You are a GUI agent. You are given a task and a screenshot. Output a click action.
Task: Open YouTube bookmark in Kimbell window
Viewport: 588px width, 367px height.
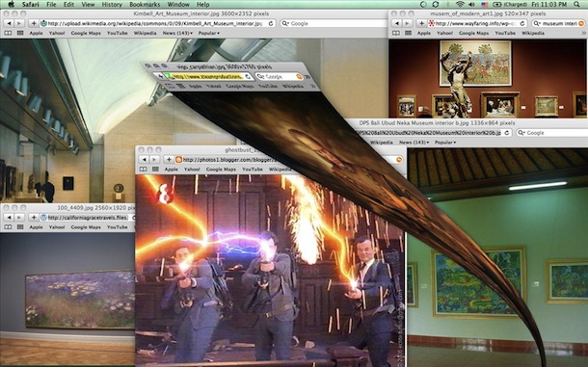(x=118, y=33)
